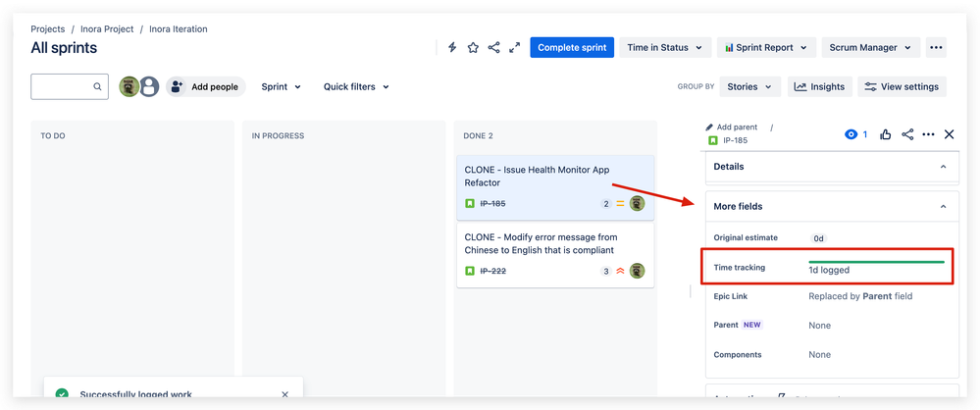Toggle the watch eye icon on the issue

coord(855,134)
